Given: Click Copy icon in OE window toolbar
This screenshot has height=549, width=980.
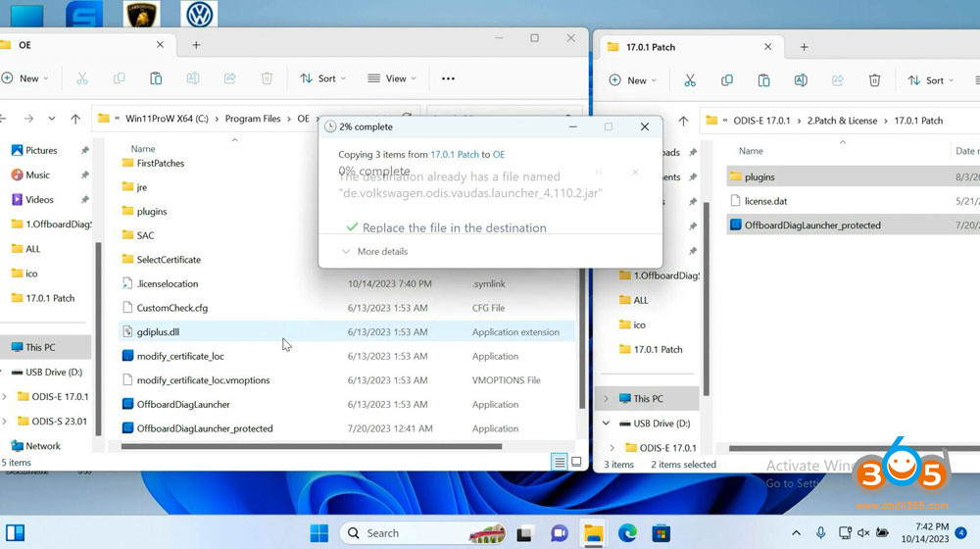Looking at the screenshot, I should point(119,78).
